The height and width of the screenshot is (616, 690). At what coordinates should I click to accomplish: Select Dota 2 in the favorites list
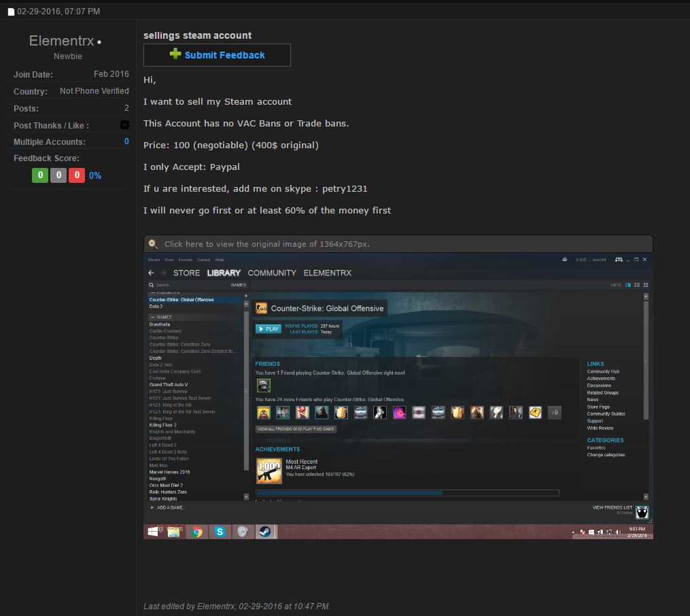156,306
